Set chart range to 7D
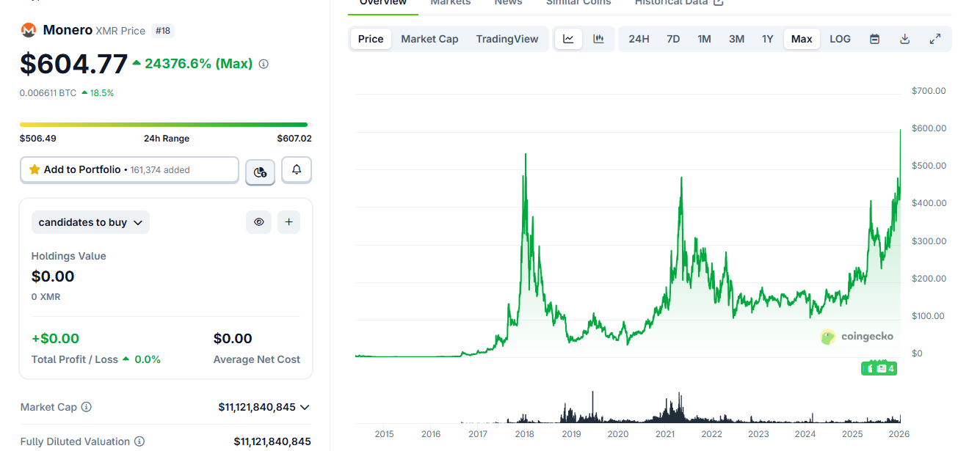Screen dimensions: 980x451 coord(673,39)
